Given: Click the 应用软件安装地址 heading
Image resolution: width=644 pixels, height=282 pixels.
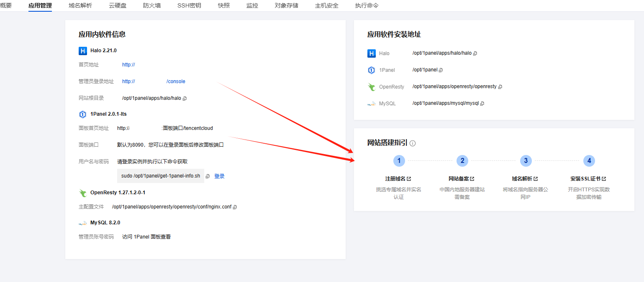Looking at the screenshot, I should click(394, 34).
